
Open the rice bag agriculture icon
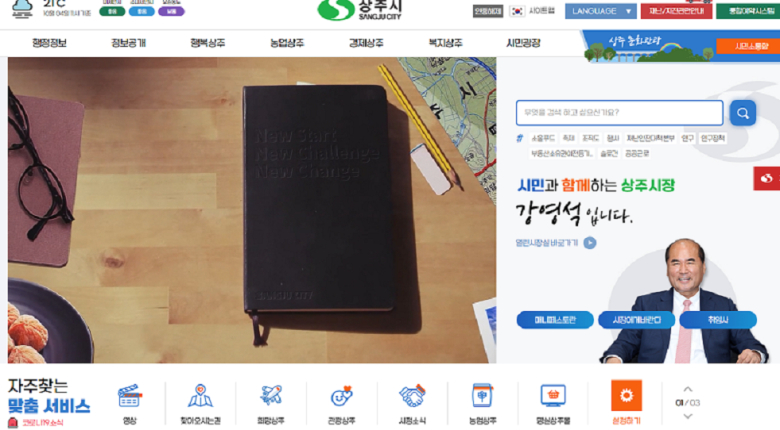pyautogui.click(x=482, y=396)
